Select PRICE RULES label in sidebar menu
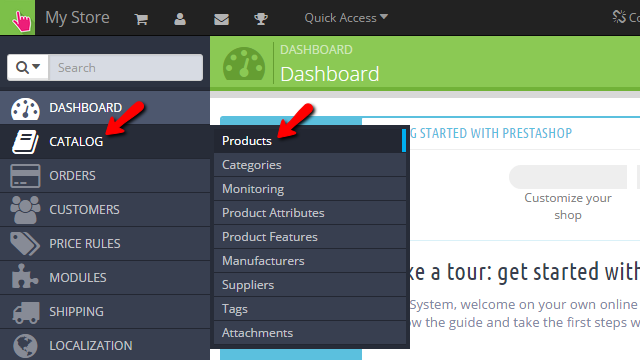This screenshot has width=640, height=360. pyautogui.click(x=85, y=244)
